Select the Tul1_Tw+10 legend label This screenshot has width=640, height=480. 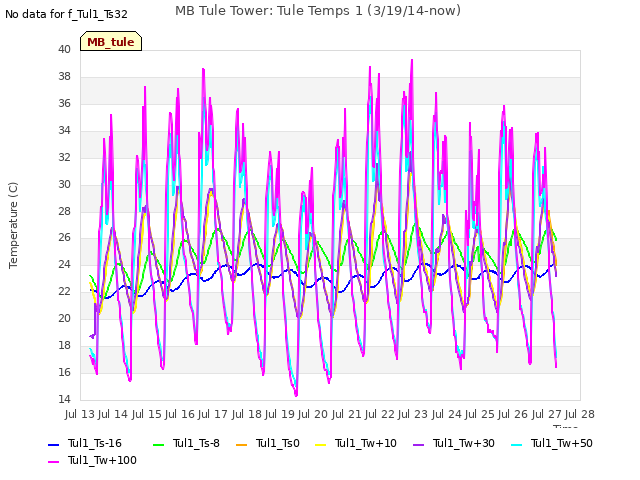(366, 444)
